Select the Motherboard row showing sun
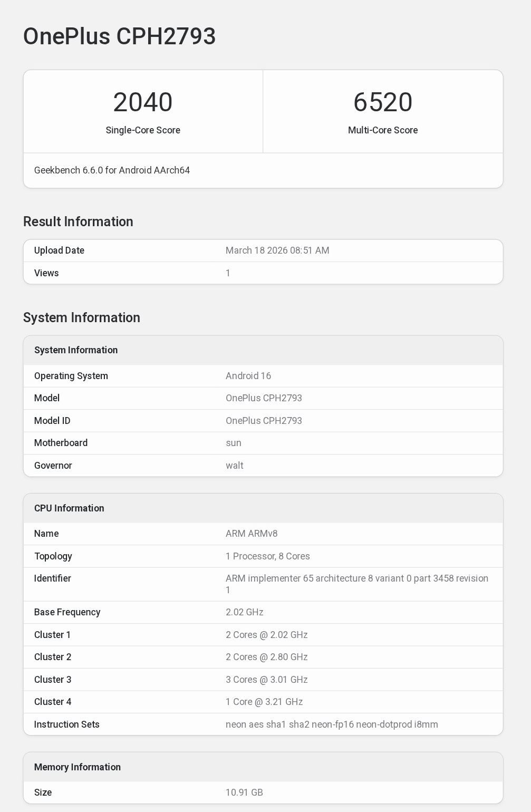Screen dimensions: 531x812 233,443
